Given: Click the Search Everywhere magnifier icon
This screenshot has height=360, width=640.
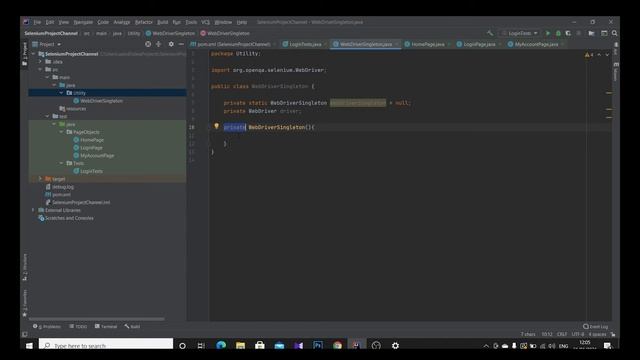Looking at the screenshot, I should click(615, 33).
